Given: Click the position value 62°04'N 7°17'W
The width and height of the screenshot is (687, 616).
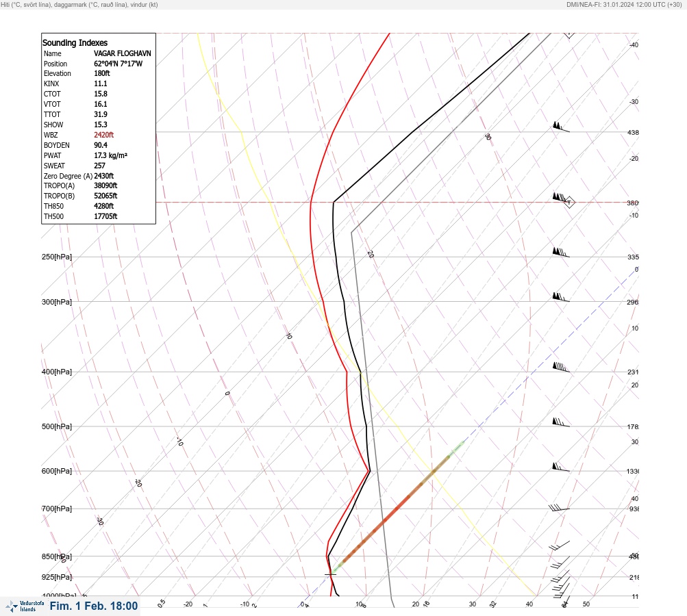Looking at the screenshot, I should 118,64.
